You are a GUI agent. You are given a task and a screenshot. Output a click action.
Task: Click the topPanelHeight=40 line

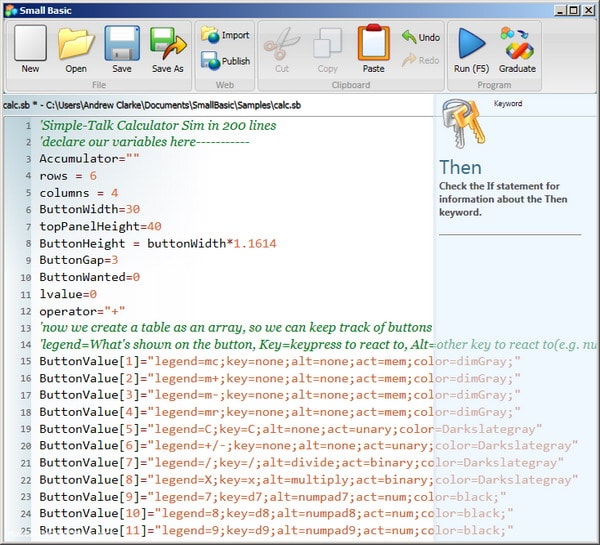[x=100, y=226]
